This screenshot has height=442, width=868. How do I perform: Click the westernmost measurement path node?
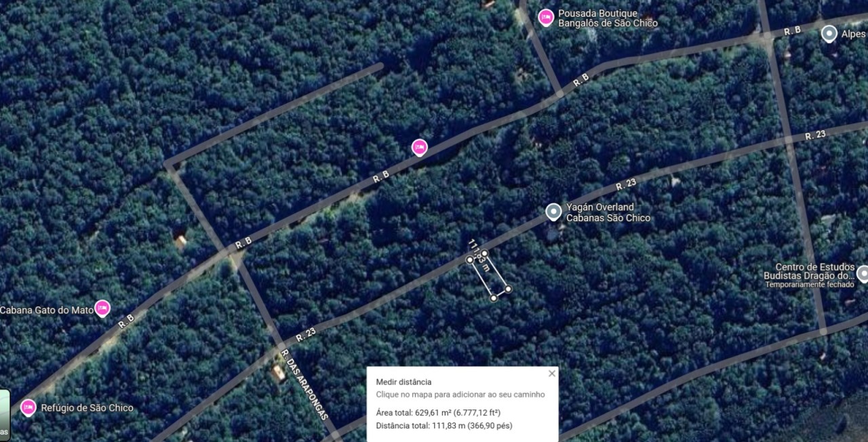pyautogui.click(x=469, y=260)
